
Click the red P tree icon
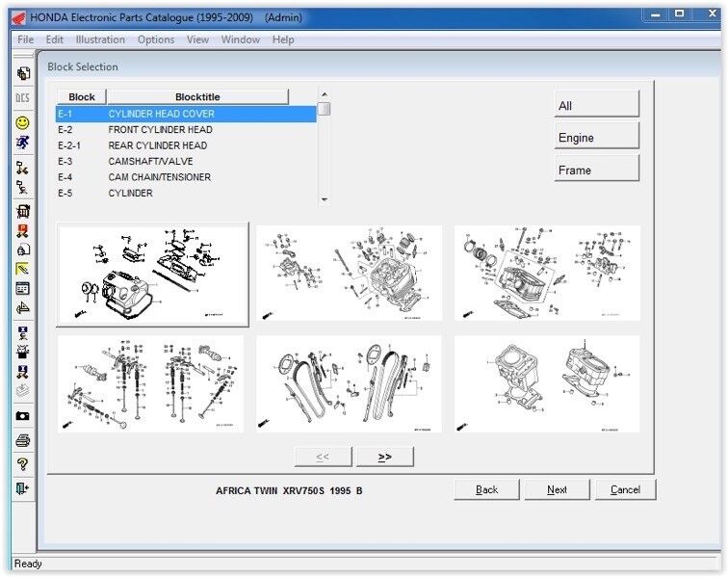[23, 231]
